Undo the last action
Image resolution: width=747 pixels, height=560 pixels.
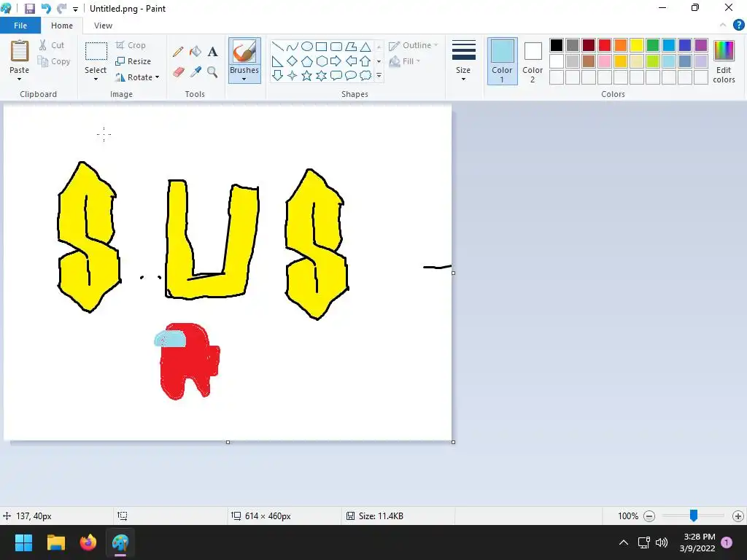[x=46, y=9]
